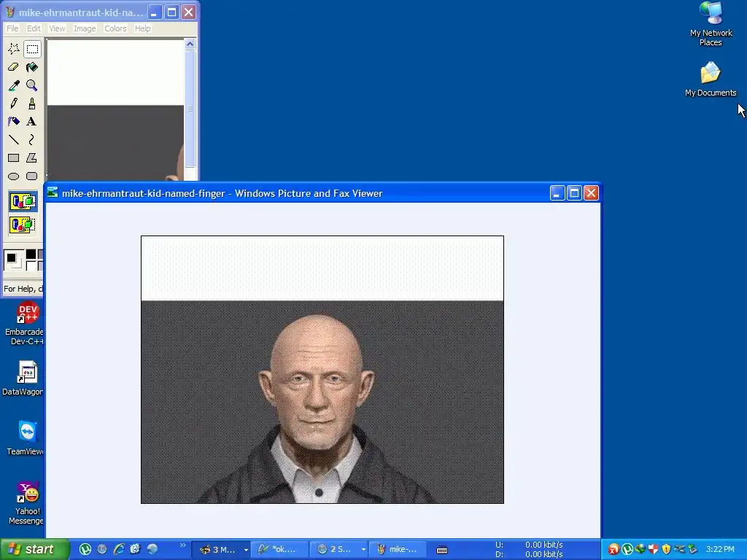Select the Polygon shape tool
This screenshot has width=747, height=560.
[32, 157]
